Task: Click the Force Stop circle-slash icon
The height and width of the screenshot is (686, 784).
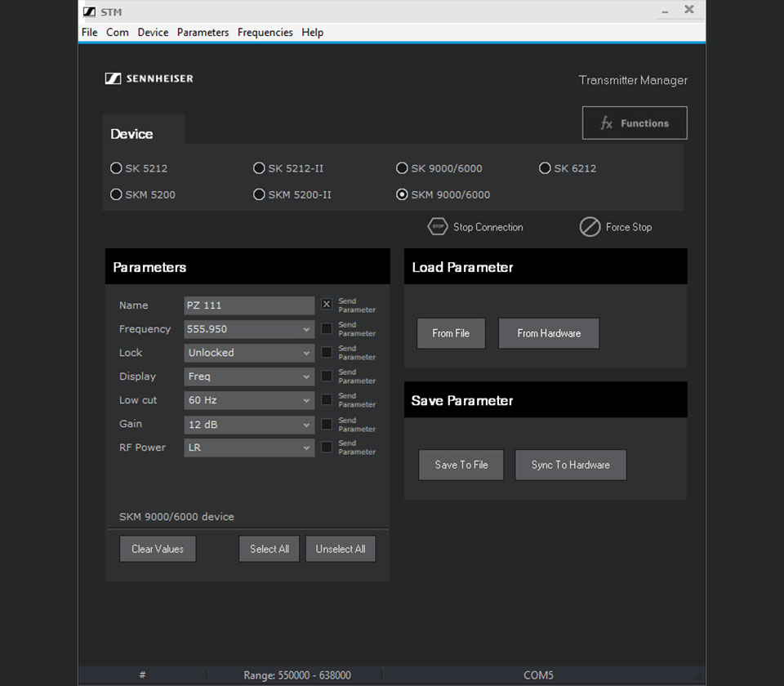Action: coord(590,227)
